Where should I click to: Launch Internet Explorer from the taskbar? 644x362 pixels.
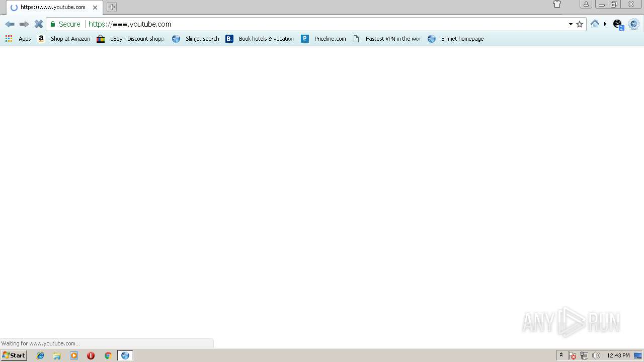pos(40,355)
